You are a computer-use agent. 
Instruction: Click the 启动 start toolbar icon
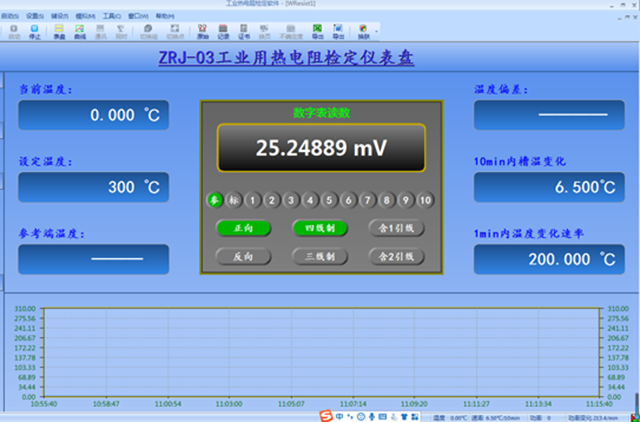(14, 31)
